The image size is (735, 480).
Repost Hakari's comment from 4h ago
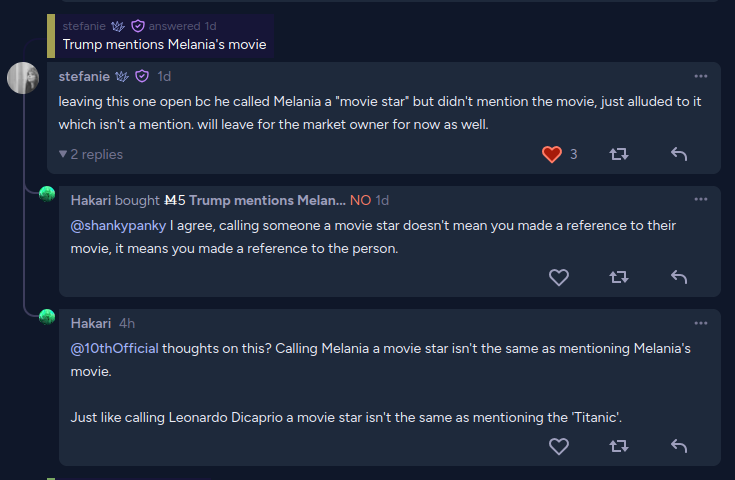click(x=619, y=446)
